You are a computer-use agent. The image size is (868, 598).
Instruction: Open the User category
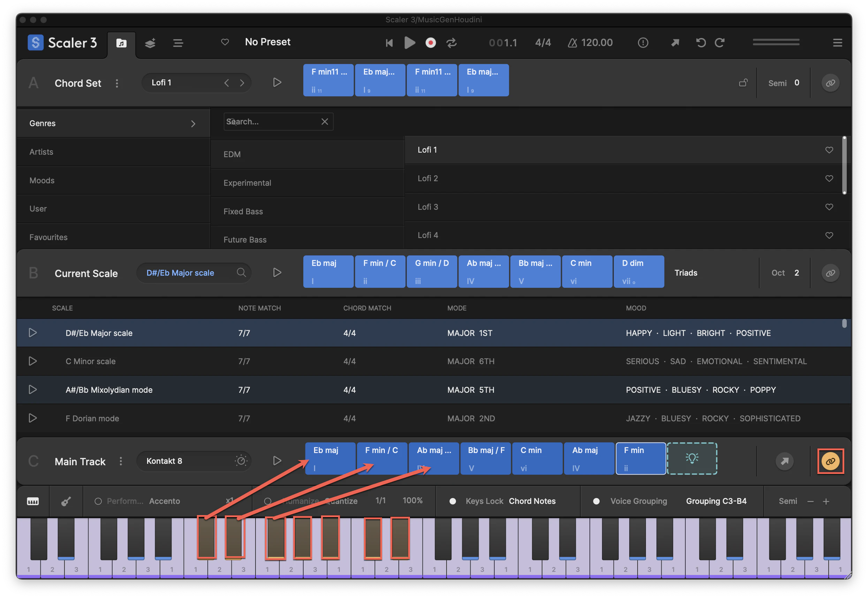pyautogui.click(x=113, y=209)
